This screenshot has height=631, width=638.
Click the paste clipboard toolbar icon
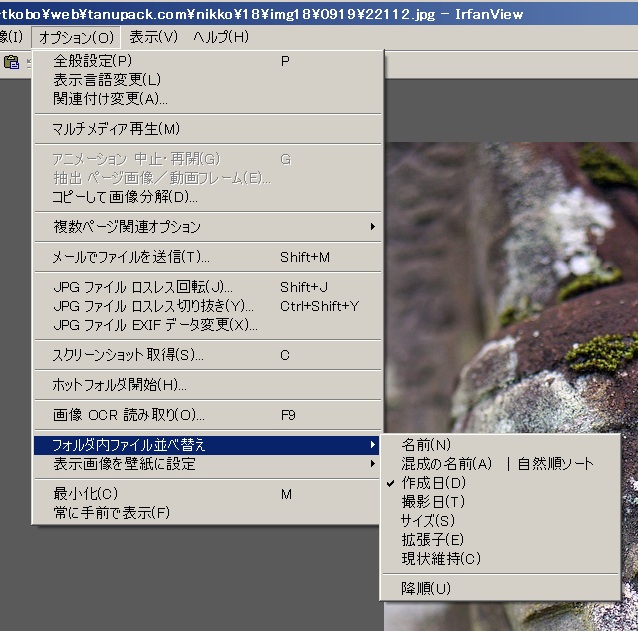(12, 63)
